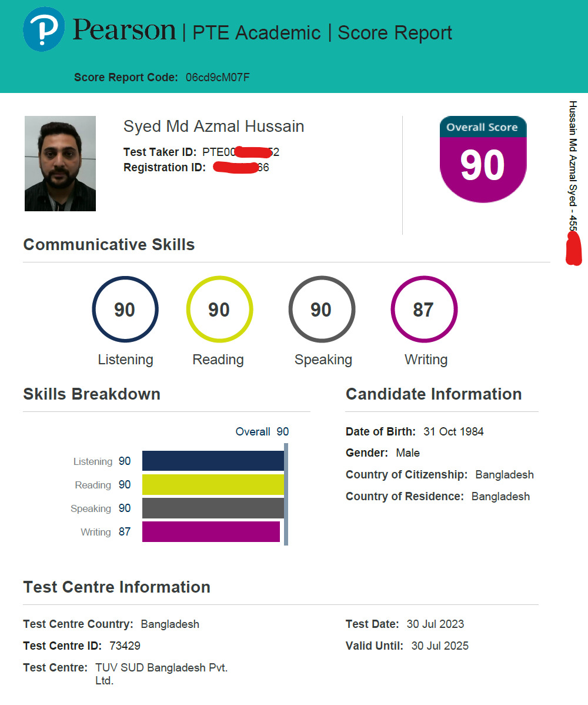Click the navy Listening bar in breakdown

[x=213, y=461]
